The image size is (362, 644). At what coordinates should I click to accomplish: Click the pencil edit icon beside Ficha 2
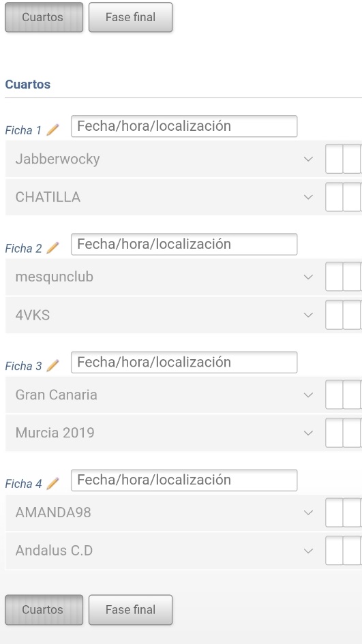click(52, 248)
